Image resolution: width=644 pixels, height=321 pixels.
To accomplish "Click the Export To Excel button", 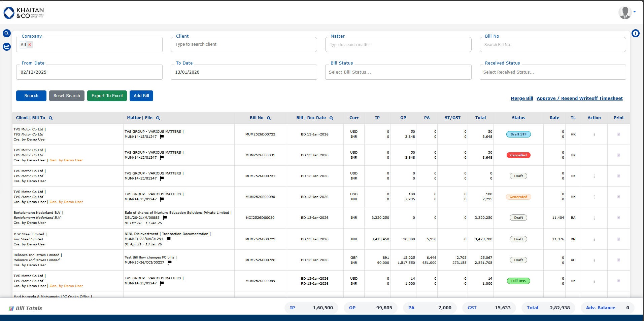I will pyautogui.click(x=107, y=96).
